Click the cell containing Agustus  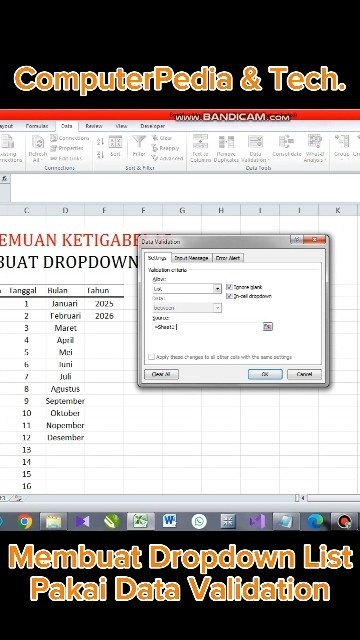65,389
